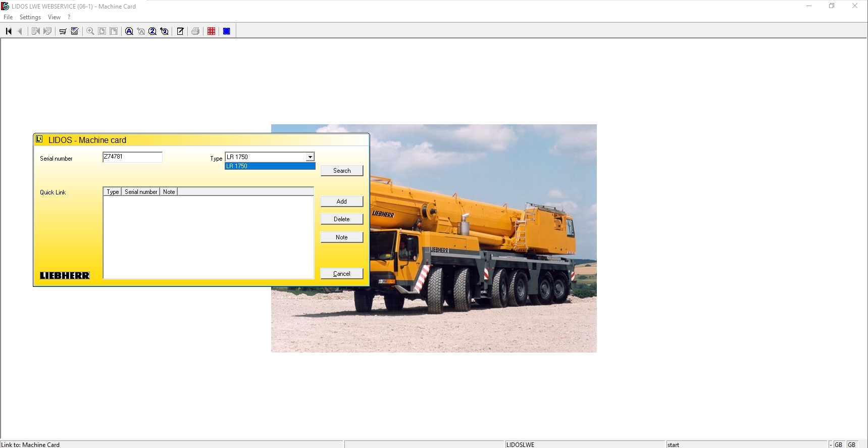Click the next document toolbar icon
Viewport: 868px width, 448px height.
pos(47,31)
